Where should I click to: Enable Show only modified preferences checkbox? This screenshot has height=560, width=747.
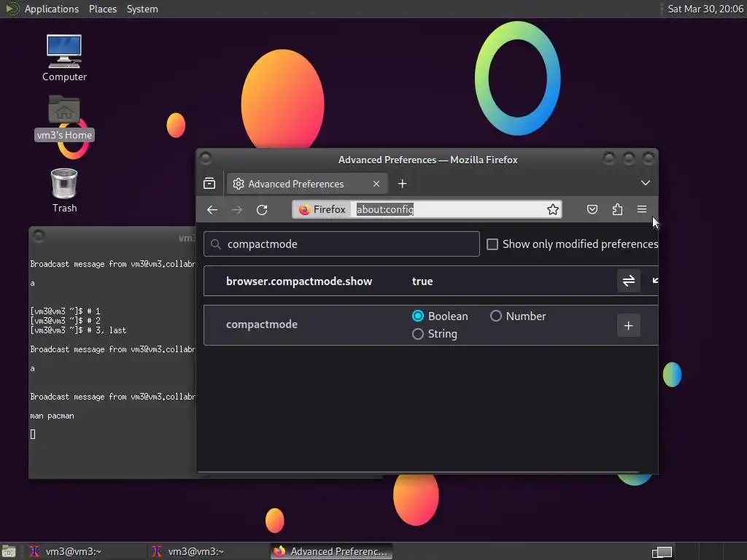click(x=492, y=244)
